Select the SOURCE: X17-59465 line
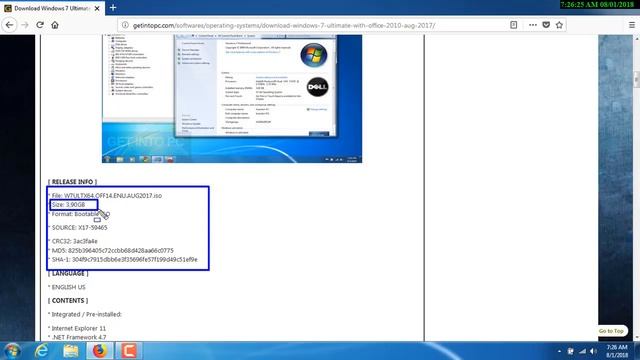Screen dimensions: 640x360 (x=79, y=227)
